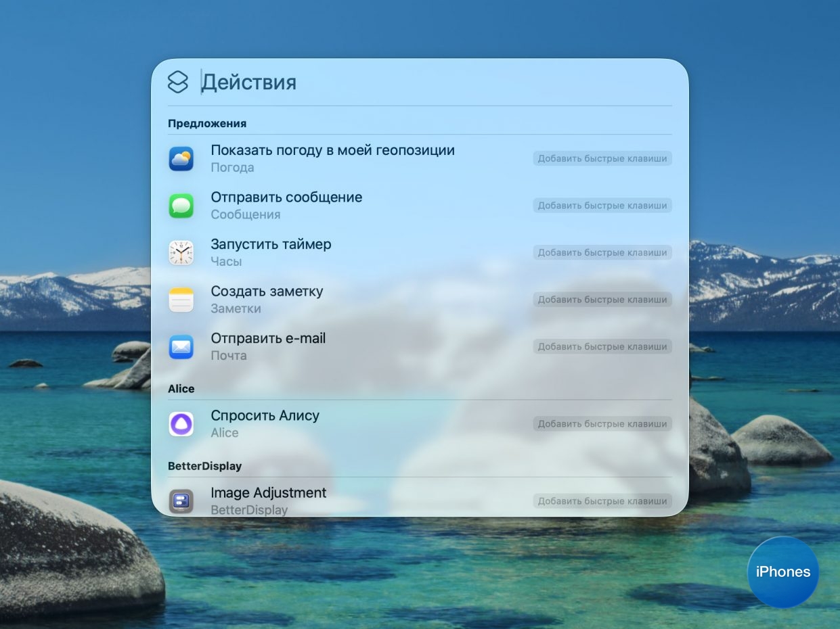Add shortcut keys for Спросить Алису action
The image size is (840, 629).
tap(602, 424)
